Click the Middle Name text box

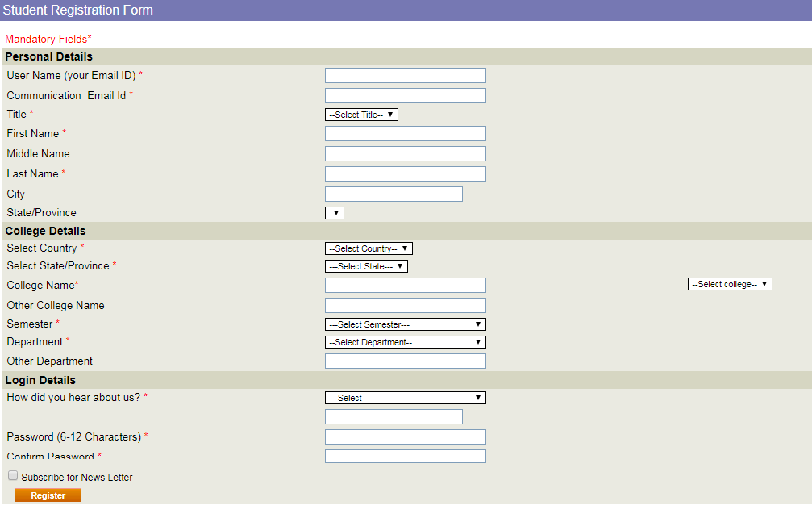point(405,154)
